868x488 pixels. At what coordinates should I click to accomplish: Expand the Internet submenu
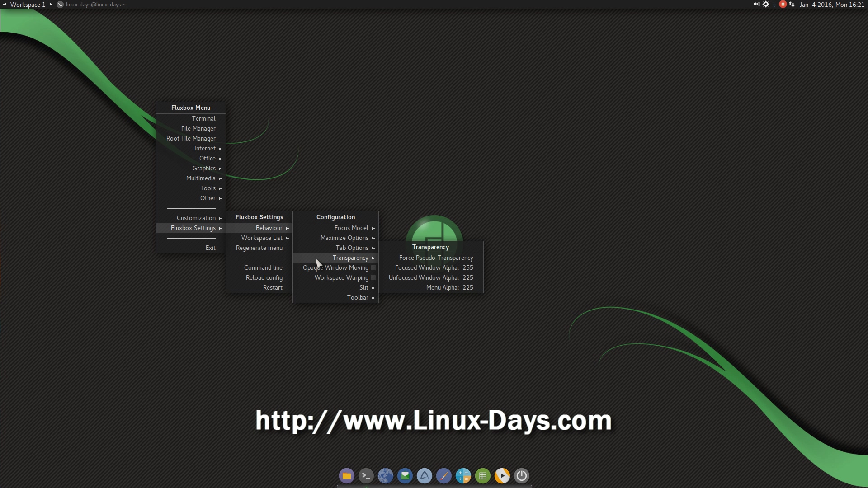pyautogui.click(x=191, y=148)
